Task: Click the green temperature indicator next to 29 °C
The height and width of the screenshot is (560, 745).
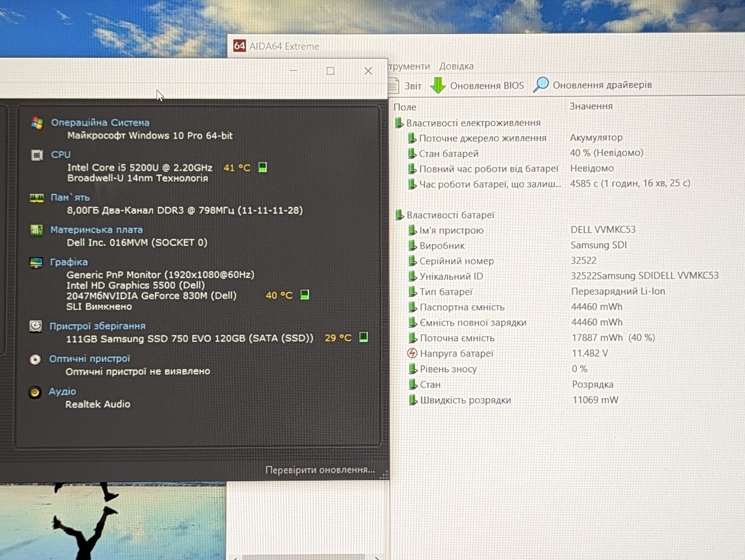Action: [x=364, y=337]
